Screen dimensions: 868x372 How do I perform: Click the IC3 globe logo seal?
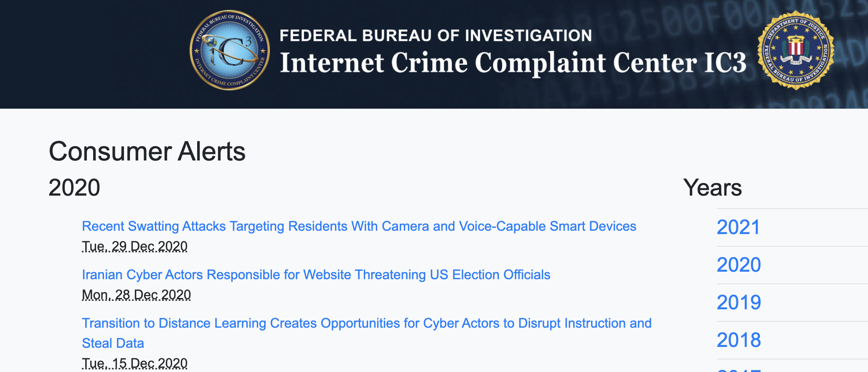[x=229, y=50]
